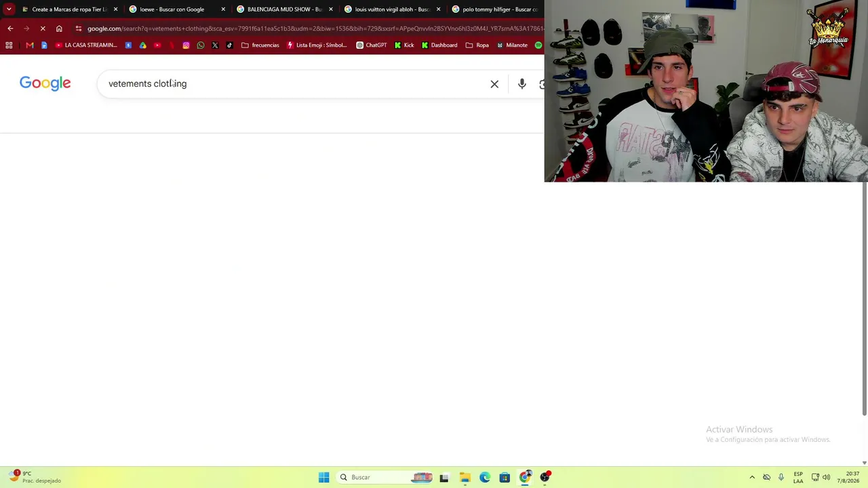Open the Kick bookmark

(404, 45)
